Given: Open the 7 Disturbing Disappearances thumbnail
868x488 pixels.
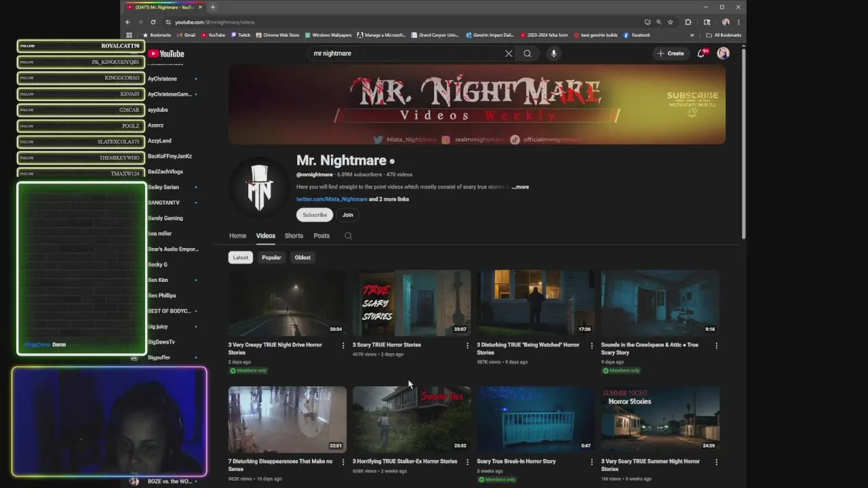Looking at the screenshot, I should [x=287, y=420].
